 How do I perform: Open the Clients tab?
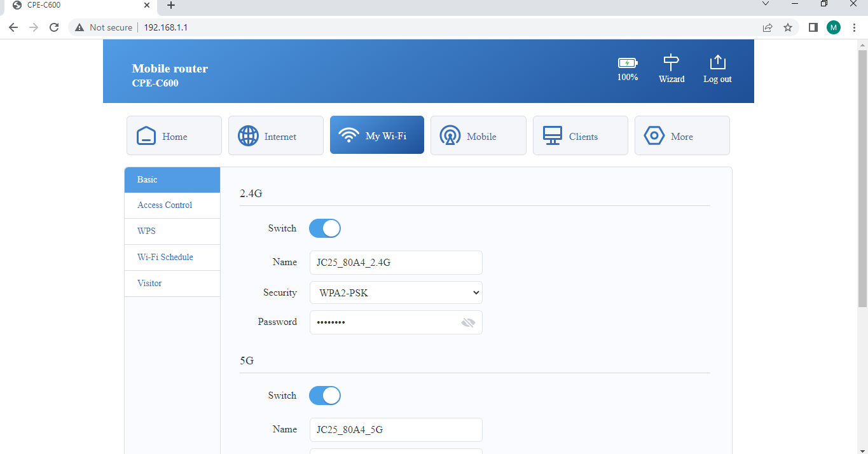tap(581, 135)
